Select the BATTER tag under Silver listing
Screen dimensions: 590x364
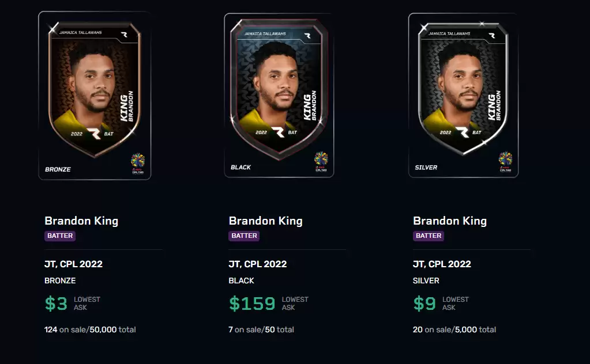(x=428, y=236)
